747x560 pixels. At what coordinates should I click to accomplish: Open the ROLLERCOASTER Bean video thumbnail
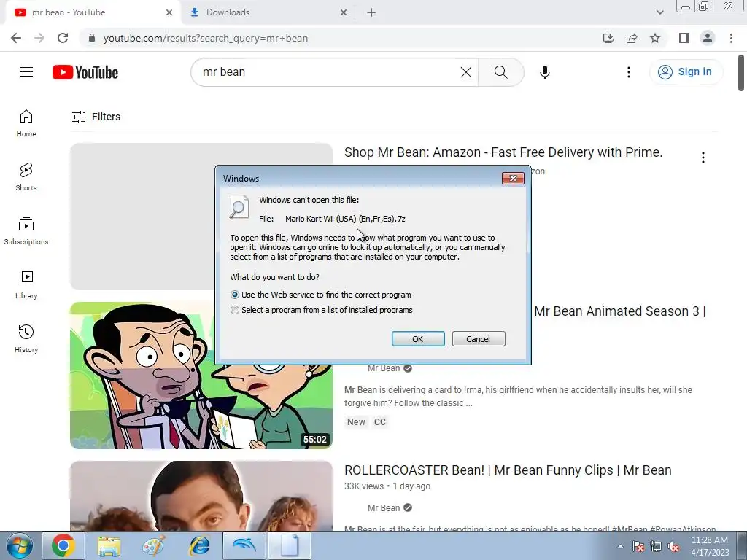point(201,496)
